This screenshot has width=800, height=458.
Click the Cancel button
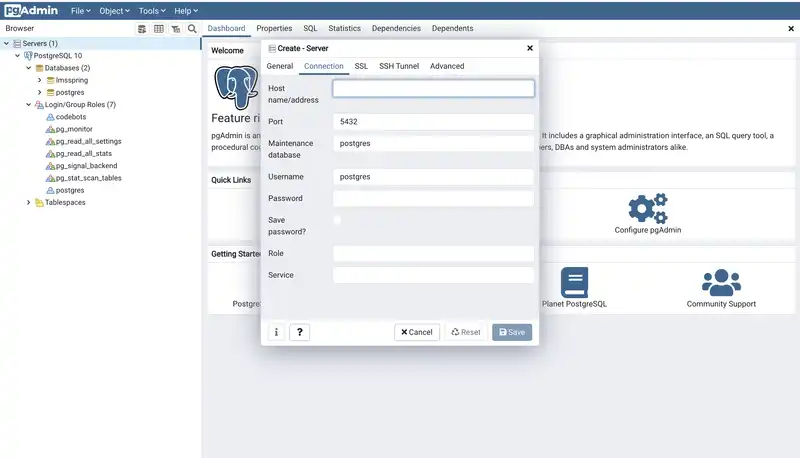pos(416,332)
